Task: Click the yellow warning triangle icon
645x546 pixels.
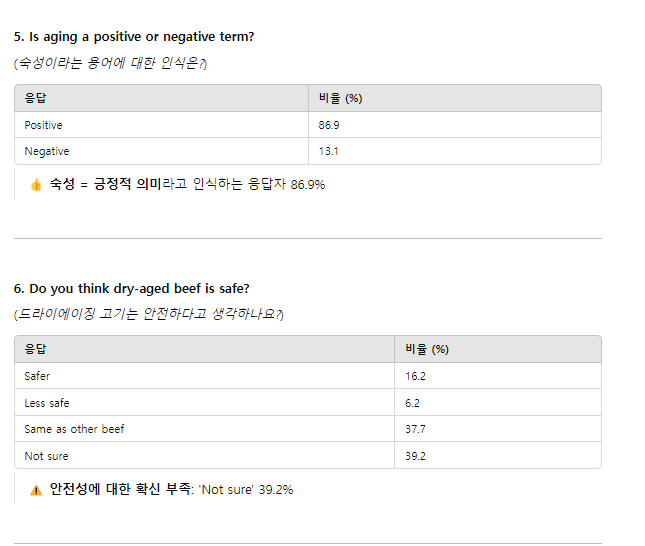Action: pyautogui.click(x=36, y=490)
